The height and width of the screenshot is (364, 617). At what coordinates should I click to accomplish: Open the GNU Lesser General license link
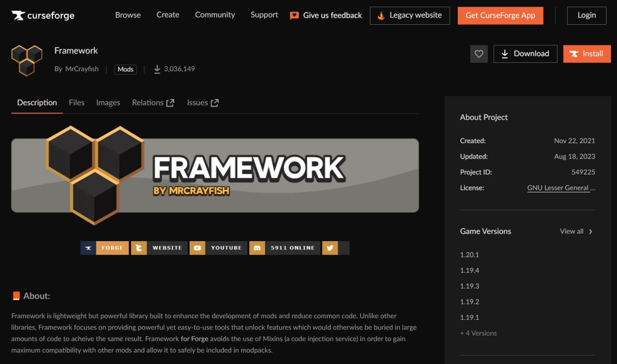pos(561,188)
